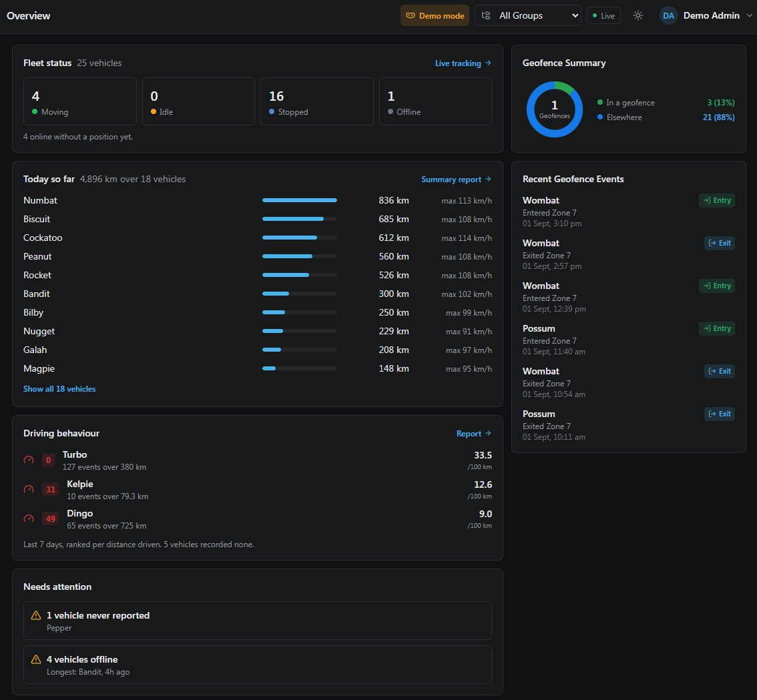Click the Elsewhere legend entry

point(619,117)
